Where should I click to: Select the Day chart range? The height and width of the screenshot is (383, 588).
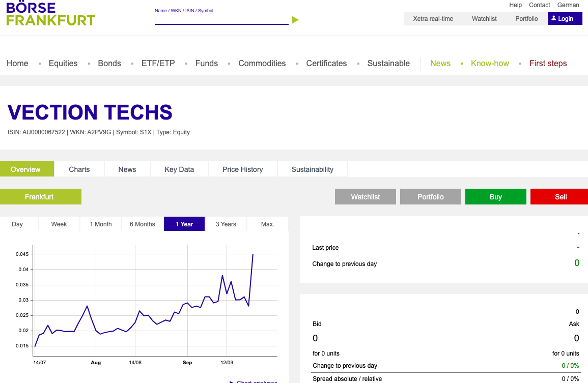tap(17, 224)
